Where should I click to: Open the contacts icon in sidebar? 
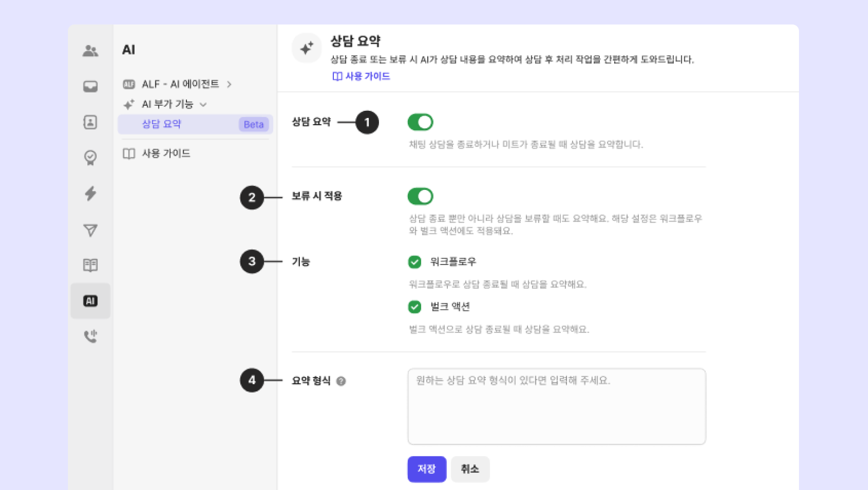(90, 122)
